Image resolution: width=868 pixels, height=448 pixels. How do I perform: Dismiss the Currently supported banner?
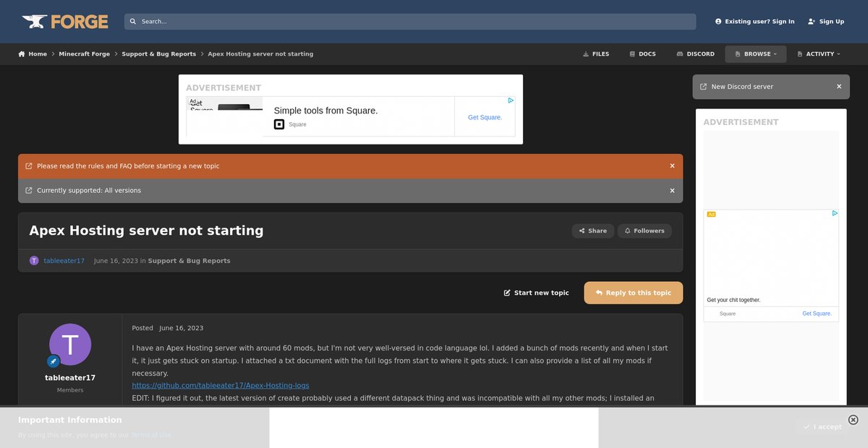tap(672, 191)
